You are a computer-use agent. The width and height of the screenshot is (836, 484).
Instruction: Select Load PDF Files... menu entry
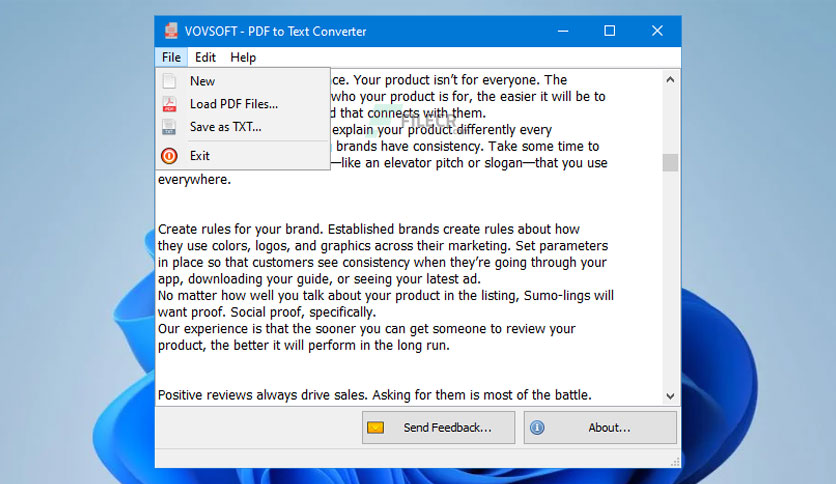click(243, 104)
